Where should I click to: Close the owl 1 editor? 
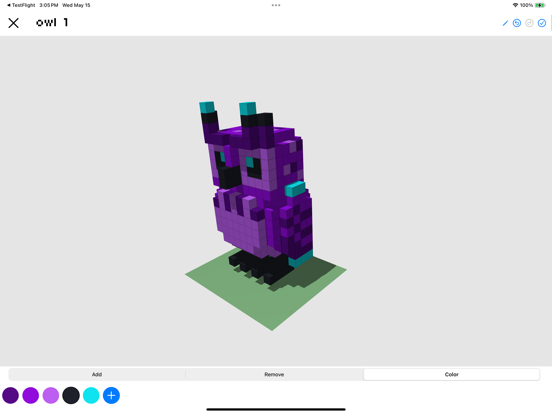tap(13, 23)
